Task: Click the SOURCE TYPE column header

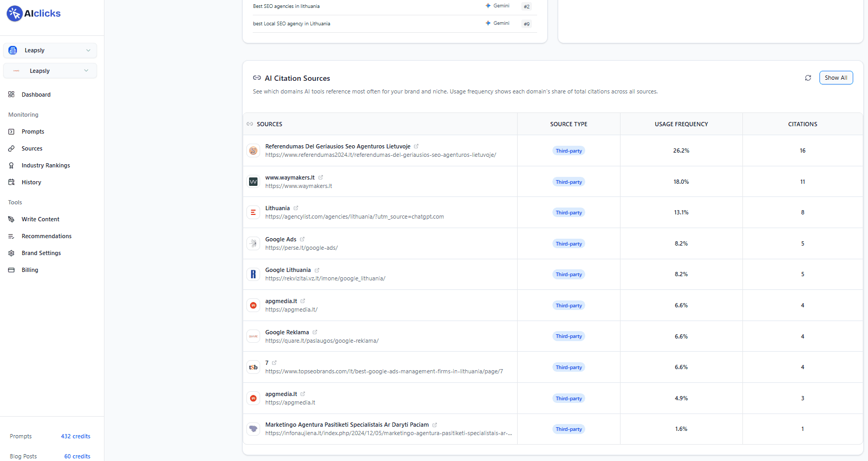Action: [x=569, y=124]
